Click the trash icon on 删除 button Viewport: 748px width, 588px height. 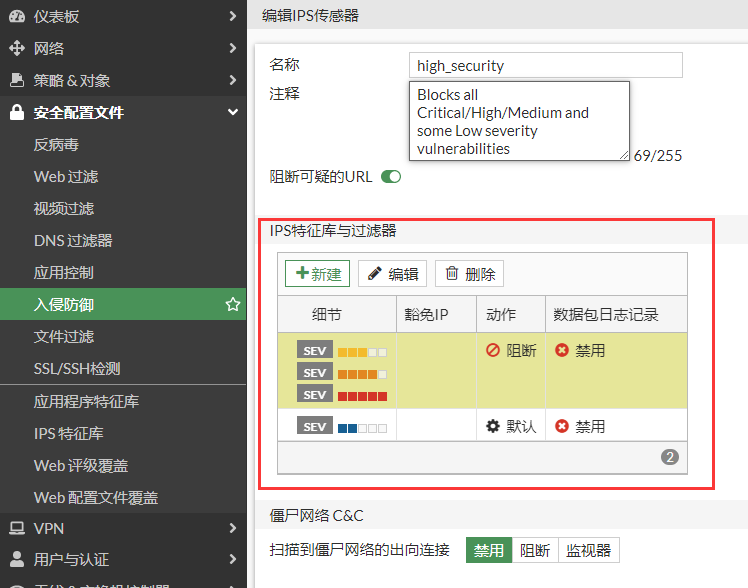point(452,274)
